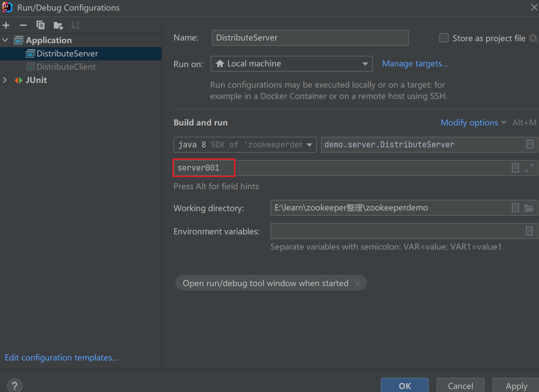Click the Save to new folder icon
The height and width of the screenshot is (392, 539).
click(58, 25)
